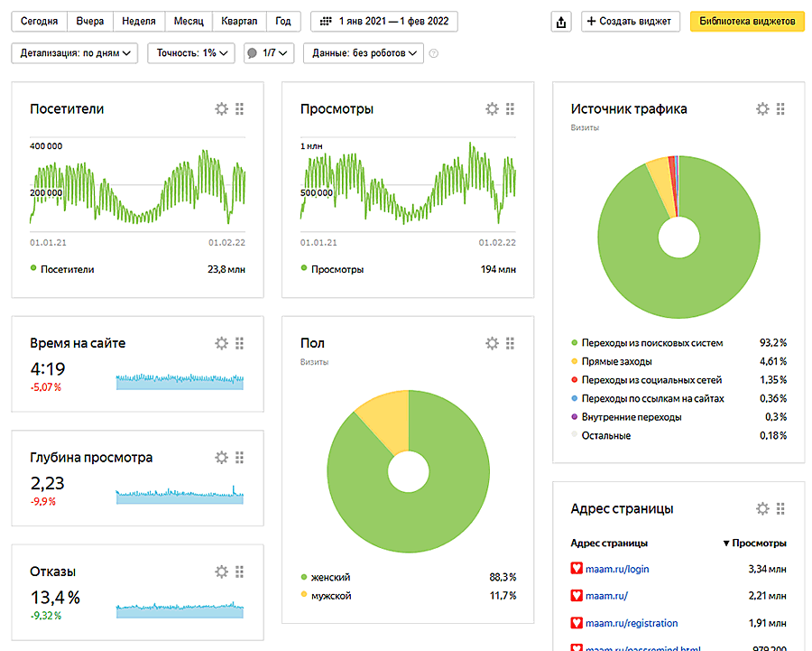Screen dimensions: 812x651
Task: Open the maam.ru/login page link
Action: point(617,570)
